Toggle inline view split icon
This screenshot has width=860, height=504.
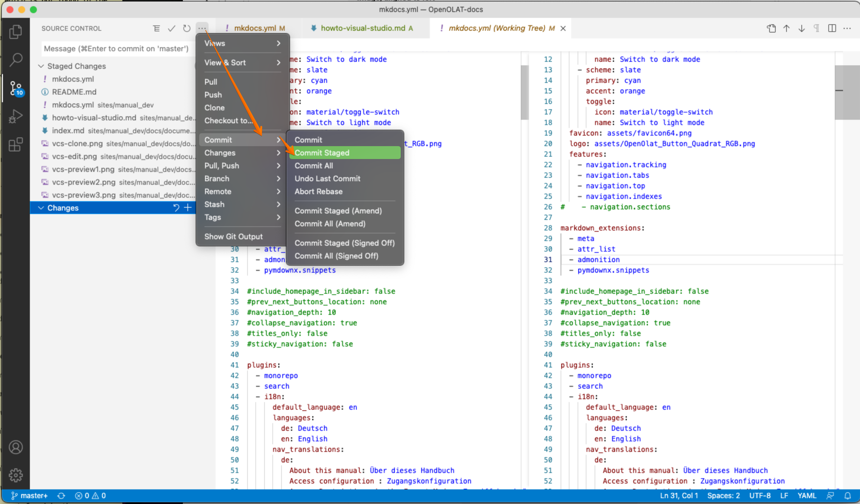click(x=832, y=28)
